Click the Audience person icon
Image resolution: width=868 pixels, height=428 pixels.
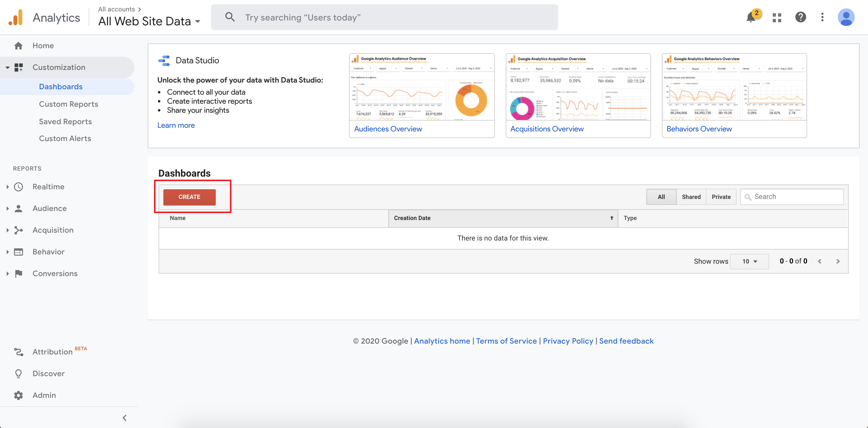tap(18, 208)
